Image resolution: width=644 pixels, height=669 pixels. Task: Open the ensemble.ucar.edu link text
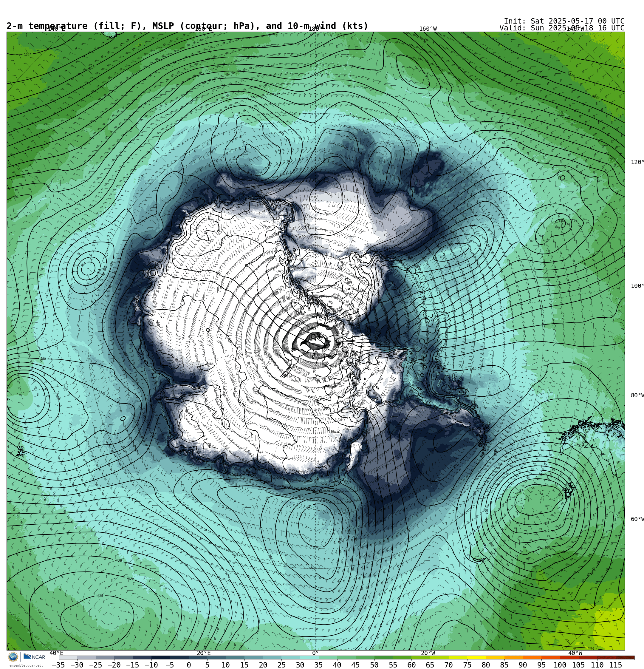pos(26,666)
